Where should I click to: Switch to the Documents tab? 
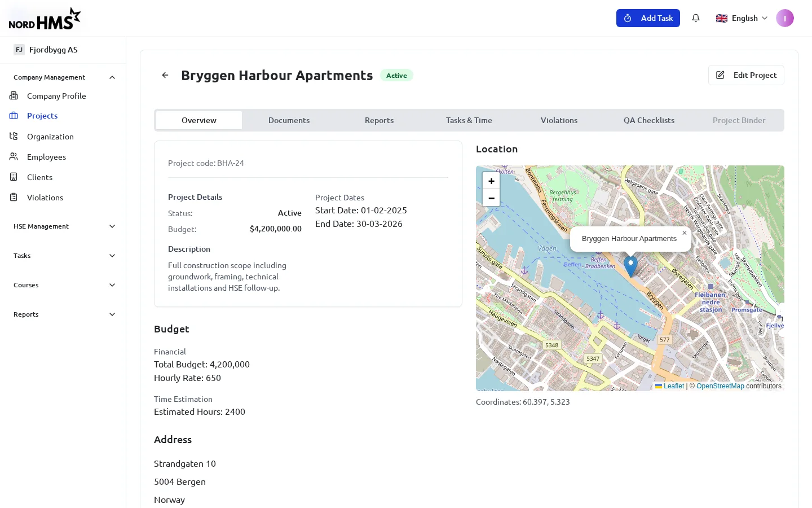289,120
